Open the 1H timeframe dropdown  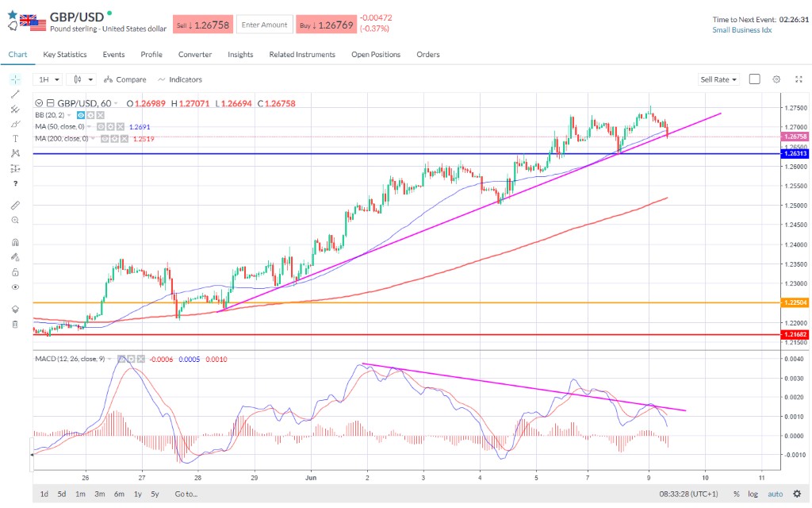[x=48, y=79]
